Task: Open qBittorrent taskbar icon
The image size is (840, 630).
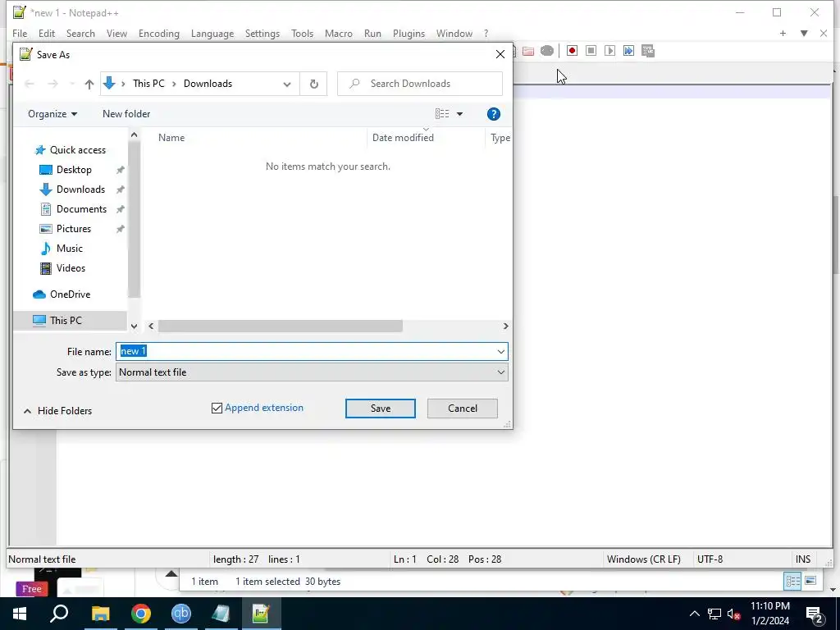Action: pos(181,614)
